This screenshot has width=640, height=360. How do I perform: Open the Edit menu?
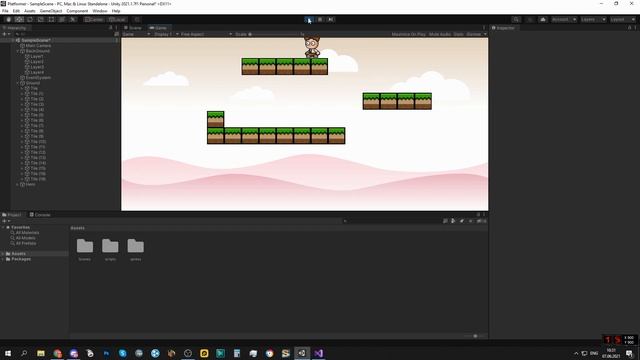coord(16,11)
